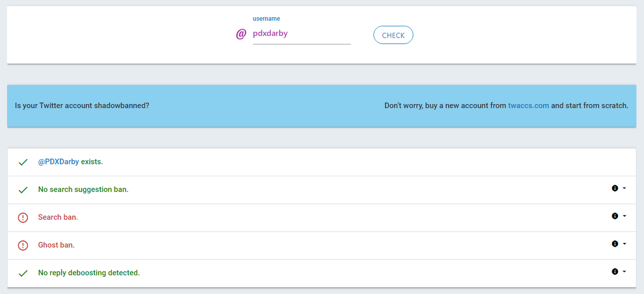This screenshot has height=294, width=644.
Task: Click "Don't worry, buy a new account" text
Action: pos(437,105)
